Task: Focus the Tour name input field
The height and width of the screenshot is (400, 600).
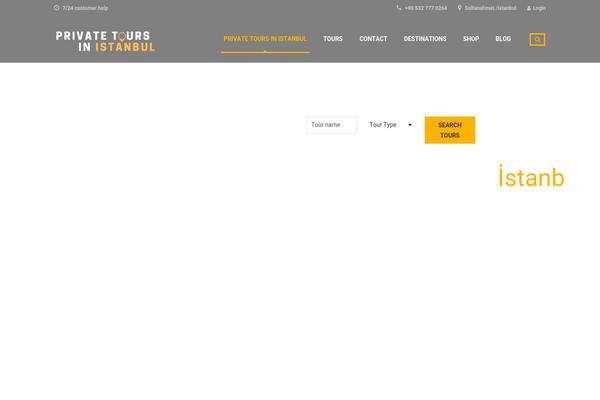Action: pos(332,125)
